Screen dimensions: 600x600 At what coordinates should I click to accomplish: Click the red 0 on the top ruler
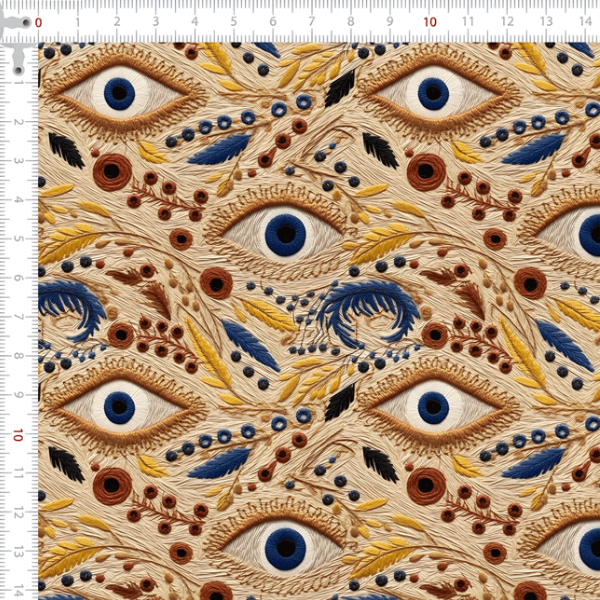click(x=39, y=21)
